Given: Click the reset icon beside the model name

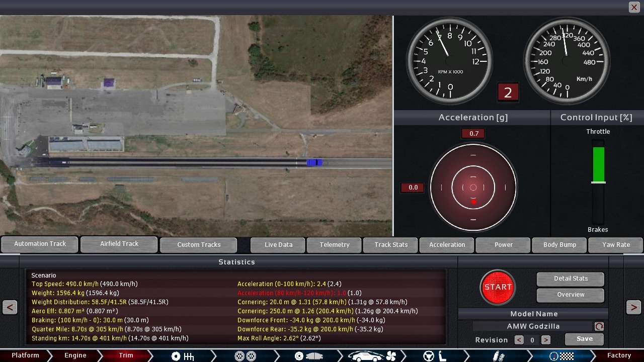Looking at the screenshot, I should [x=599, y=326].
